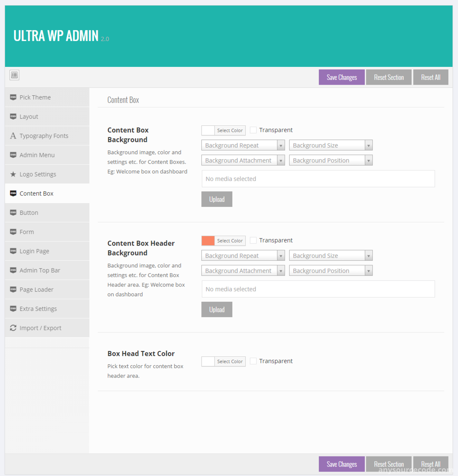The width and height of the screenshot is (458, 476).
Task: Click the CSS icon beside Button
Action: 13,213
